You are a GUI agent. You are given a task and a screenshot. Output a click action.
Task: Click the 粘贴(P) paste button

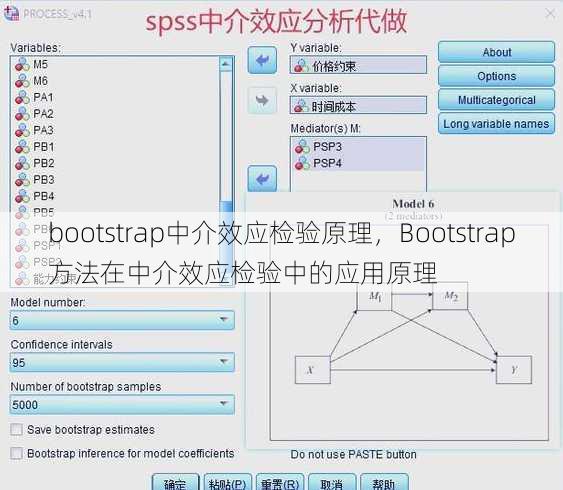pyautogui.click(x=227, y=482)
